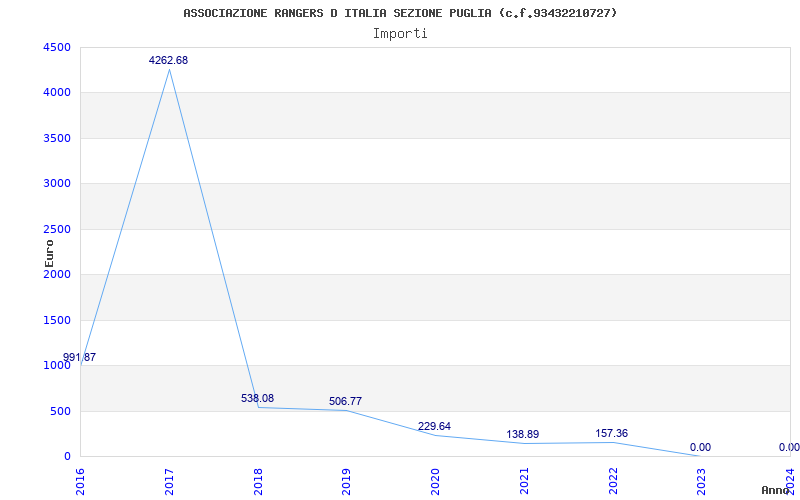
Task: Click the 0.00 label above year 2024
Action: tap(789, 447)
